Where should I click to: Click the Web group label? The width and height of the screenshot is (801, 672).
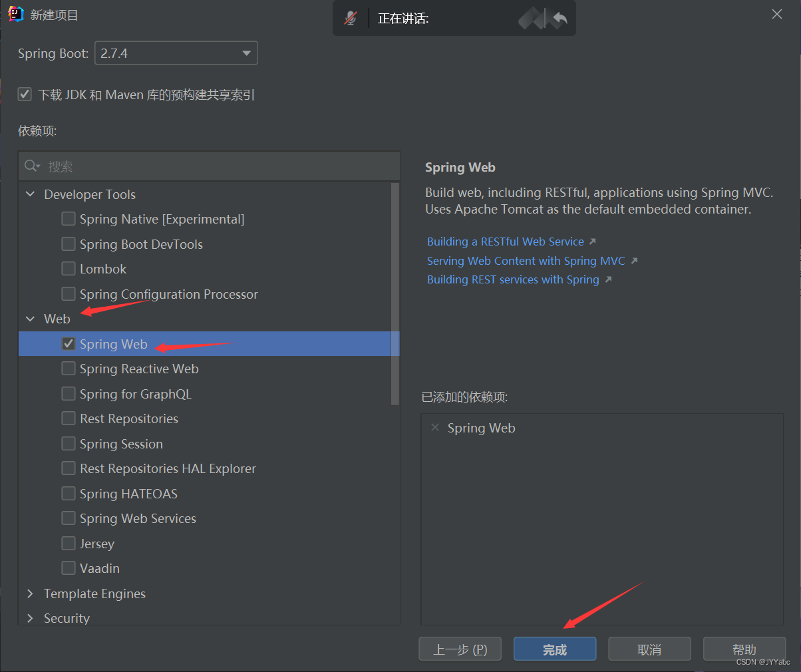point(57,319)
